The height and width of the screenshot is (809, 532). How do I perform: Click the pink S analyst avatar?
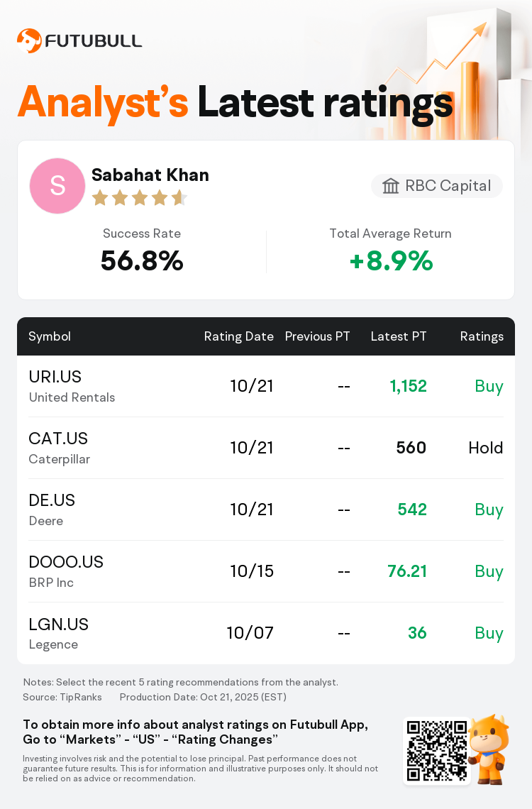[x=57, y=186]
